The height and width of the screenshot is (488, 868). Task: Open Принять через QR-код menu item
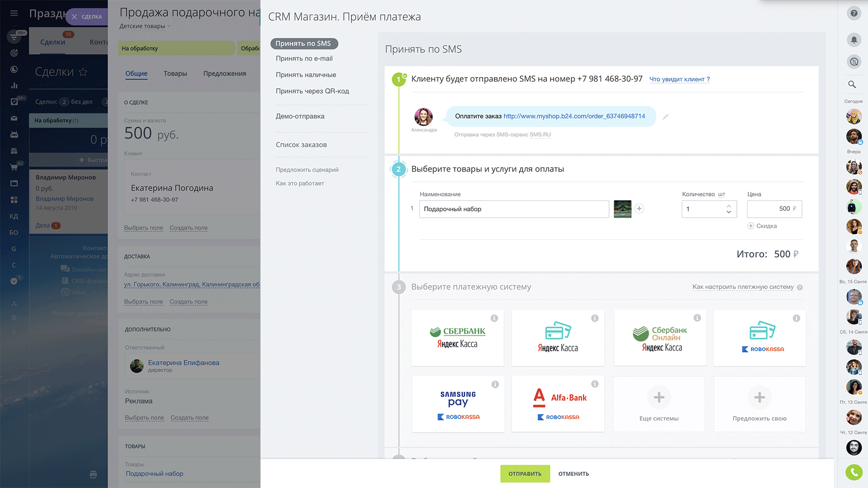coord(312,91)
